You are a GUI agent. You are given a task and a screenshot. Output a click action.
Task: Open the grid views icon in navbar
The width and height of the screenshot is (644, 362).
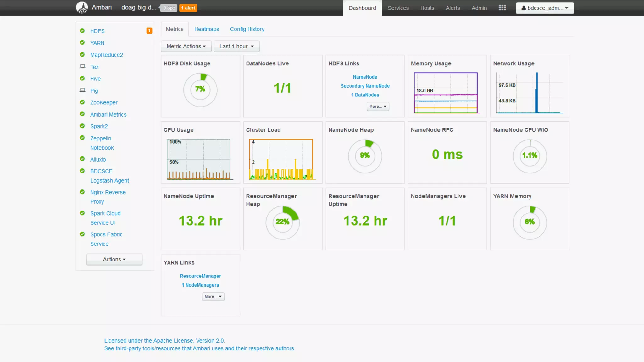click(502, 8)
